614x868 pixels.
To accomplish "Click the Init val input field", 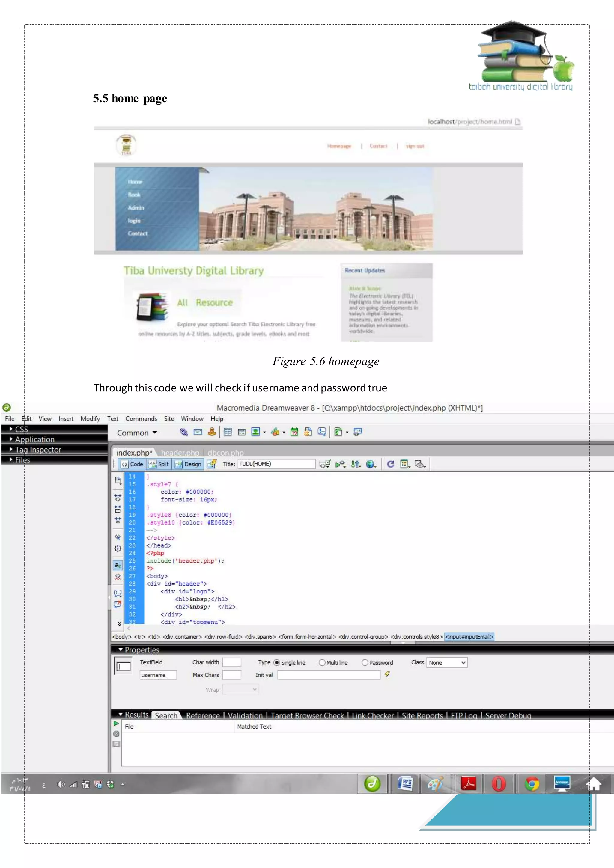I will click(x=329, y=675).
